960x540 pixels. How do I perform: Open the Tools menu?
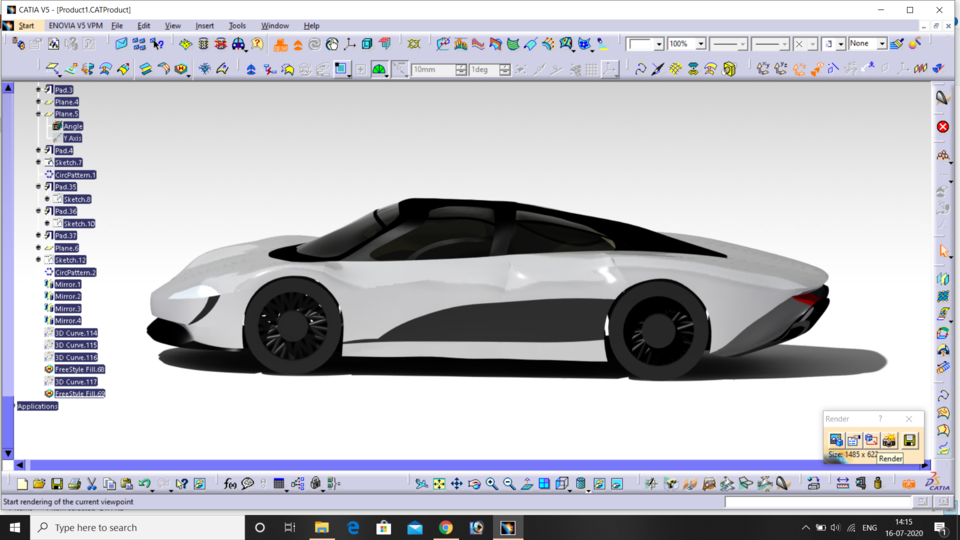click(x=237, y=25)
